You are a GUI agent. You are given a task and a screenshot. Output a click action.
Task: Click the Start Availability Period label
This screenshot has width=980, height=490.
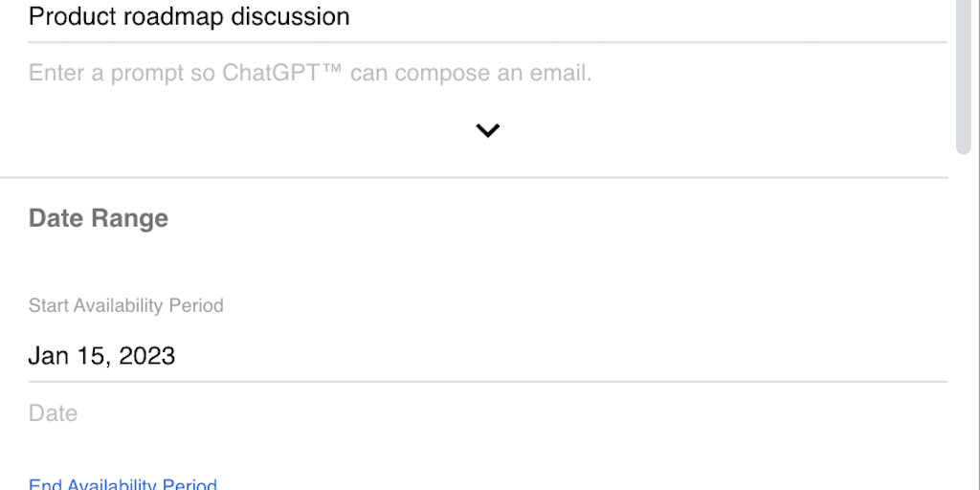coord(126,305)
